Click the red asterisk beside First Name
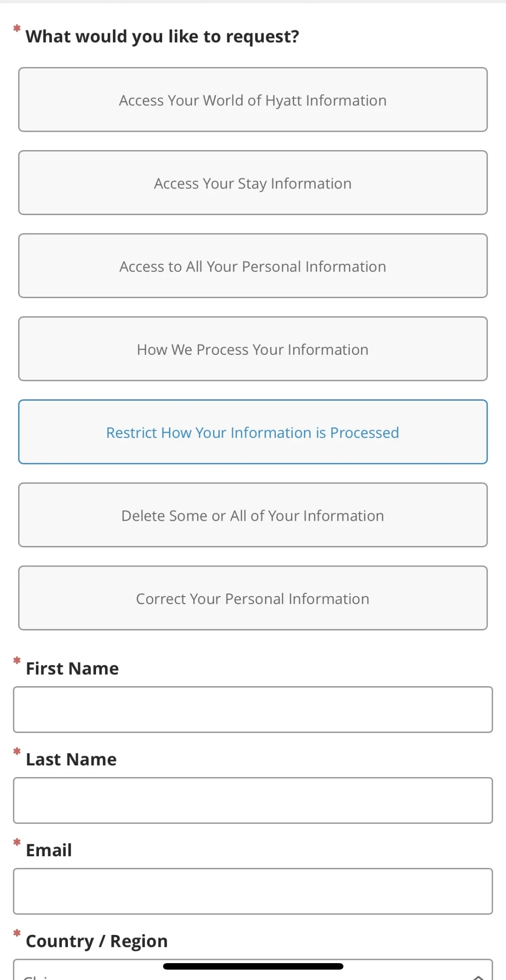 (17, 661)
